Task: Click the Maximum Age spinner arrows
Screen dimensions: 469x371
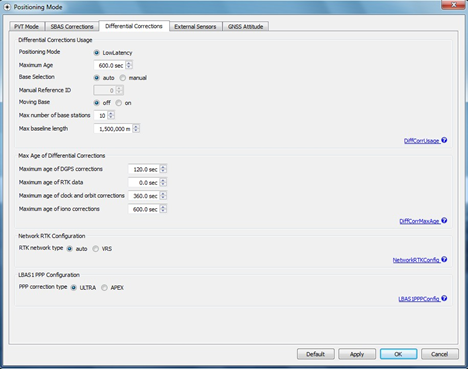Action: pos(129,65)
